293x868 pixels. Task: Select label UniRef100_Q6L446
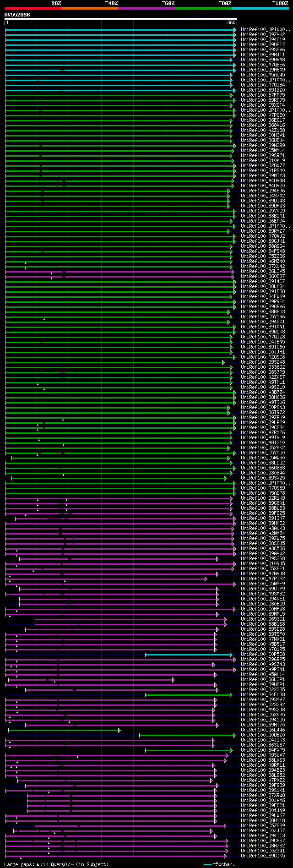click(x=263, y=730)
